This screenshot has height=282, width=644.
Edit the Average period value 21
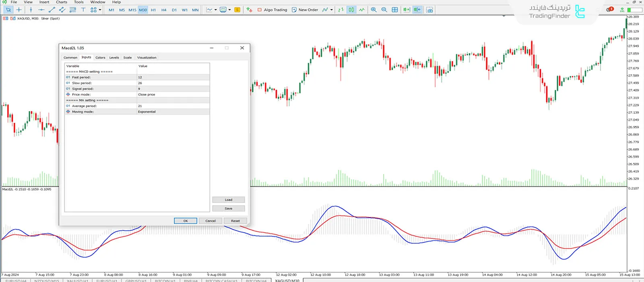173,106
